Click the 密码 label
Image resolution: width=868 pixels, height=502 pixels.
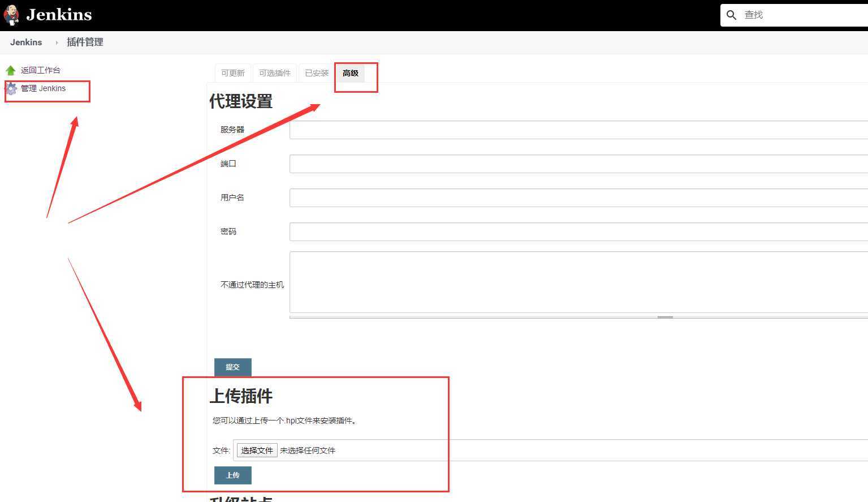click(228, 231)
